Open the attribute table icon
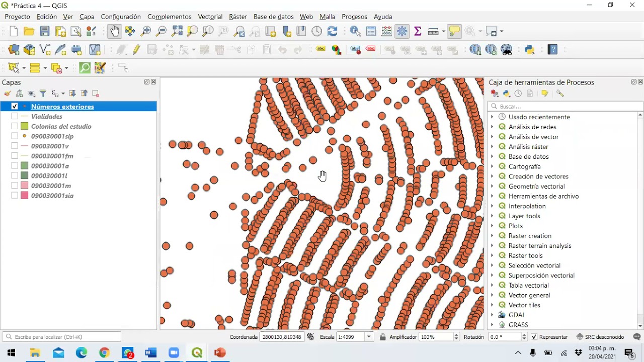 pos(371,31)
